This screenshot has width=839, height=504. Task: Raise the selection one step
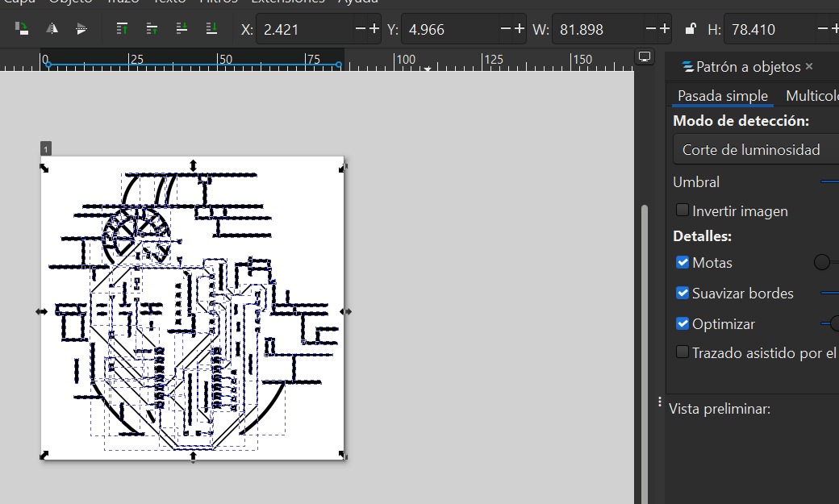tap(152, 28)
